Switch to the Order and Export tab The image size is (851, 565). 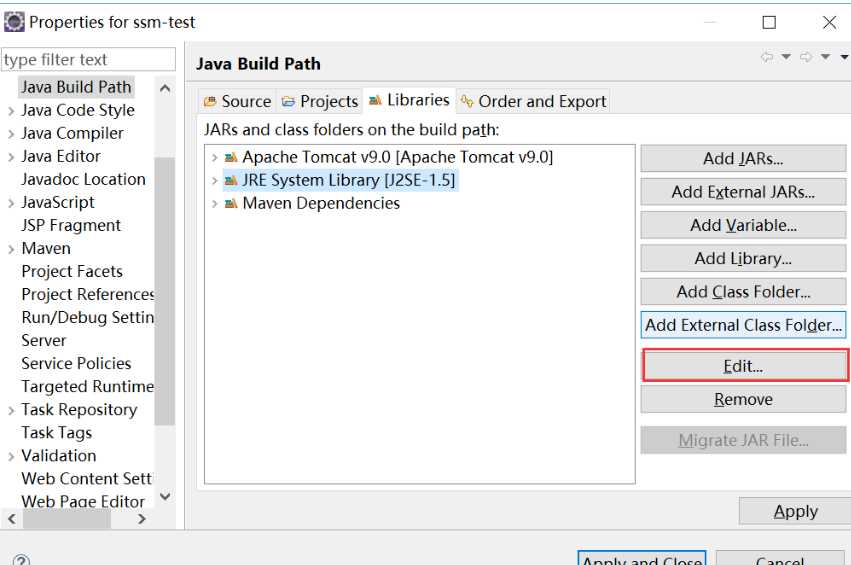pyautogui.click(x=533, y=101)
